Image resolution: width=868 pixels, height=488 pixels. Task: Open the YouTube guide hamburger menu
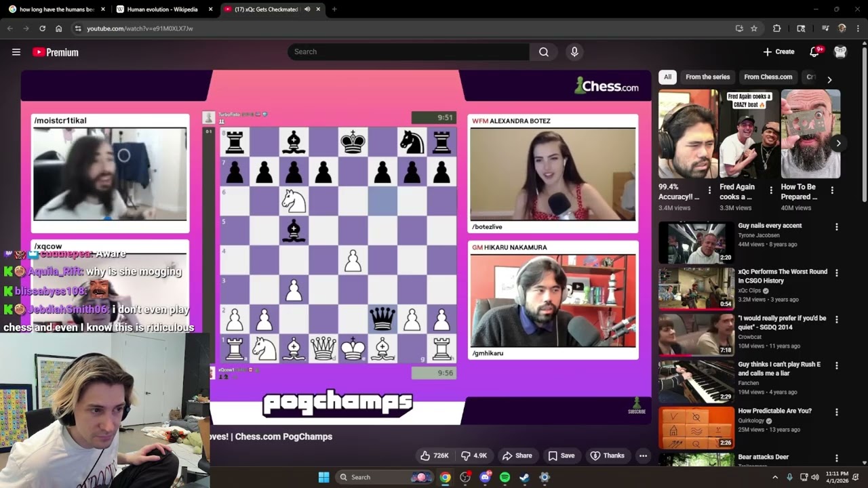(16, 52)
